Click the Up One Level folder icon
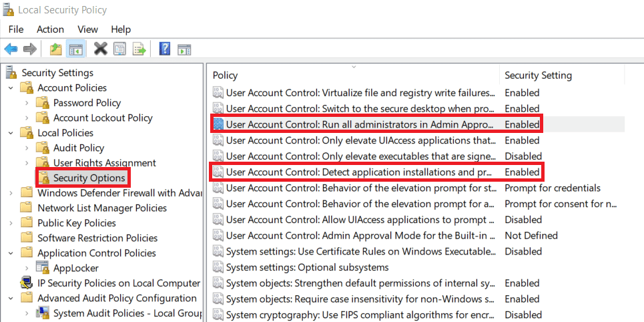 [x=56, y=49]
